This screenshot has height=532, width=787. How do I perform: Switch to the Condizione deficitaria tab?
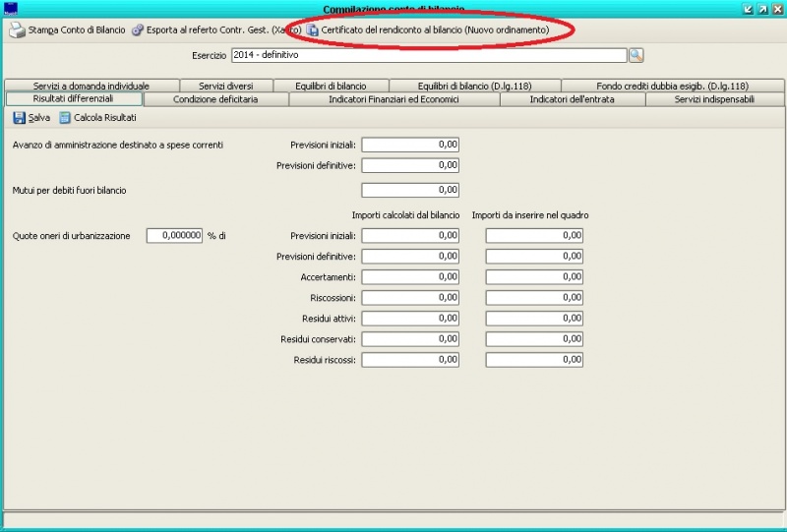(215, 99)
